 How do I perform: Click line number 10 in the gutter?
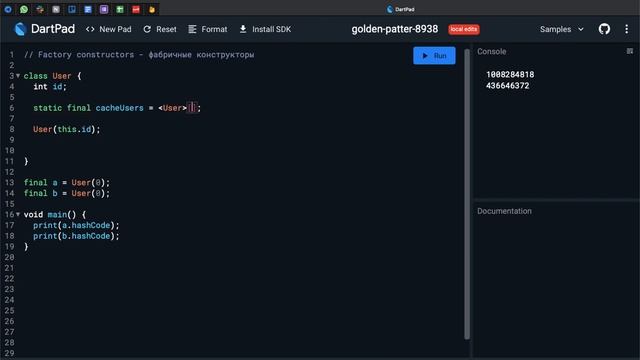(9, 151)
